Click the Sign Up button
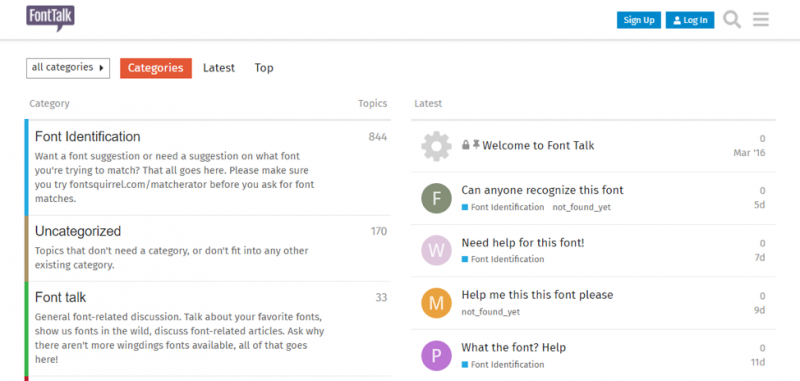The height and width of the screenshot is (381, 800). (x=639, y=20)
